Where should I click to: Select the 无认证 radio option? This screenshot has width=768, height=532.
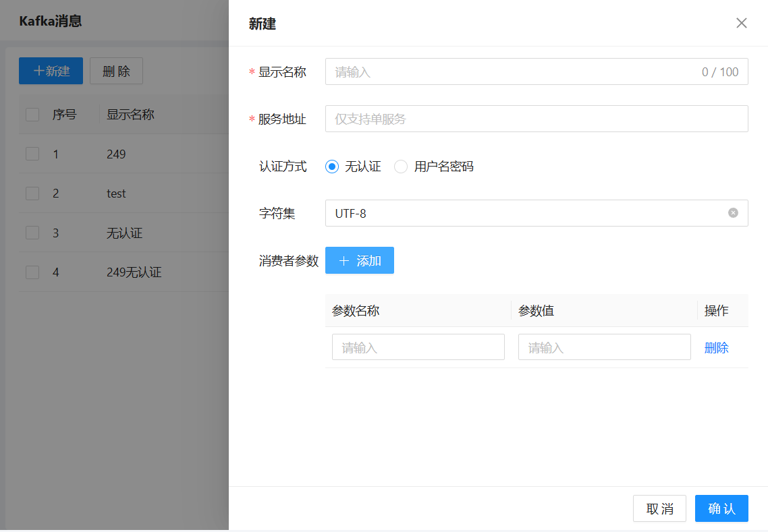click(332, 167)
